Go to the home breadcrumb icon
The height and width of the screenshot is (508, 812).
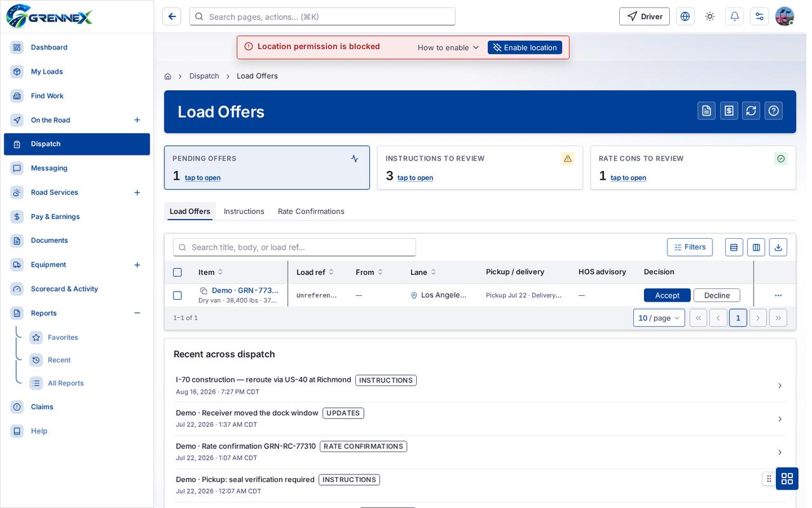[167, 76]
